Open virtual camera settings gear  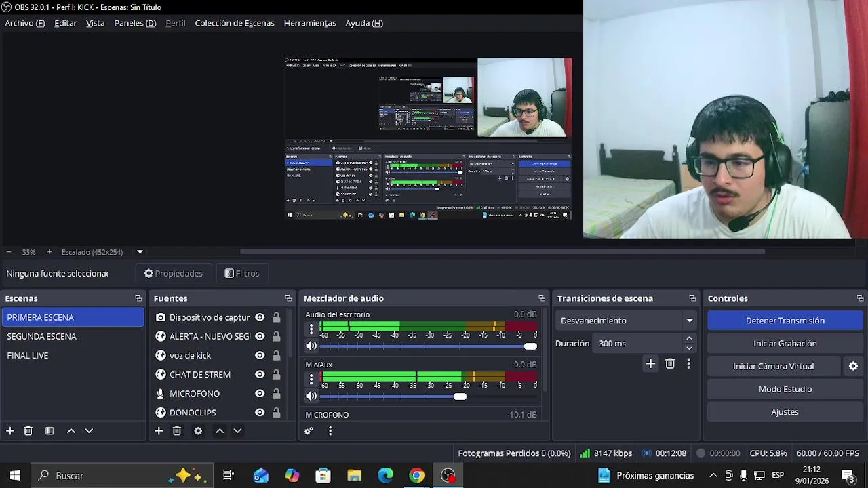853,366
